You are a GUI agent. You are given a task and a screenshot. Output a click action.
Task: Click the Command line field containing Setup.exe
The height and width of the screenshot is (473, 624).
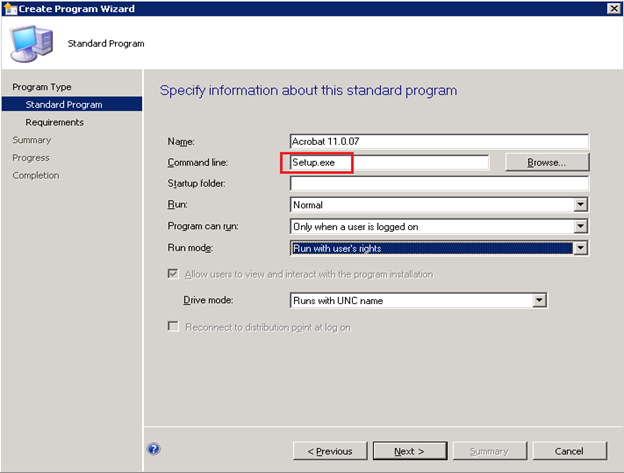click(x=389, y=162)
